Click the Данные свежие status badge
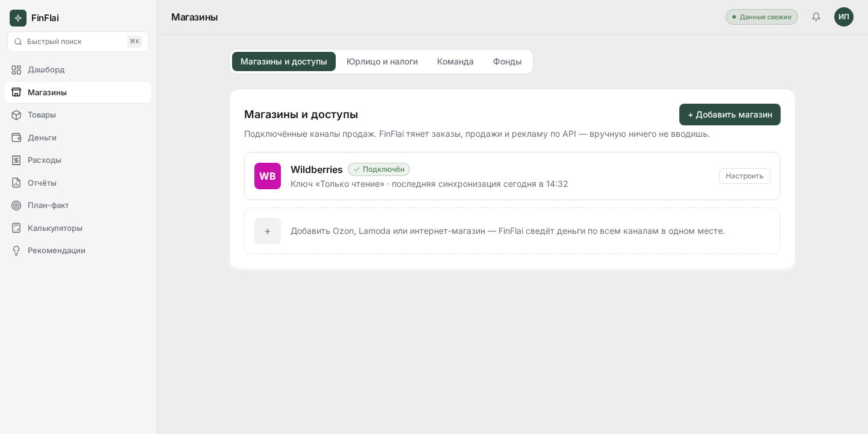This screenshot has height=434, width=868. tap(762, 17)
